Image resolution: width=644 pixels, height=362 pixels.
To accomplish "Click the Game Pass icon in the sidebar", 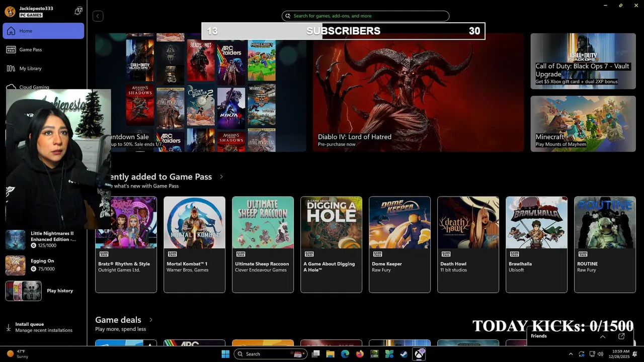I will (x=11, y=49).
